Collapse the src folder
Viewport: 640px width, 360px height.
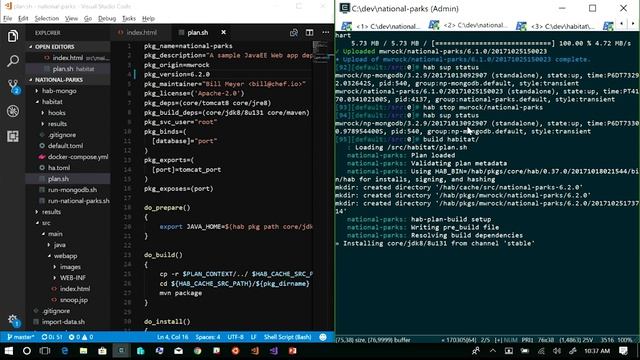pos(46,223)
